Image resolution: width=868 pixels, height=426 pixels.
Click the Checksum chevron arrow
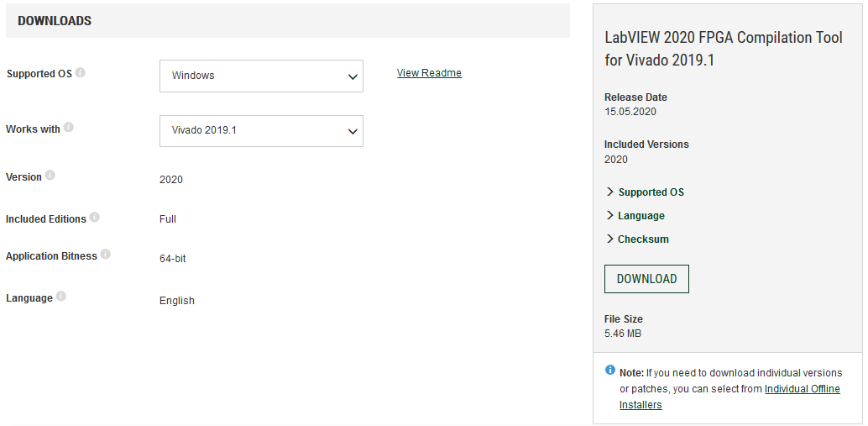pyautogui.click(x=610, y=239)
